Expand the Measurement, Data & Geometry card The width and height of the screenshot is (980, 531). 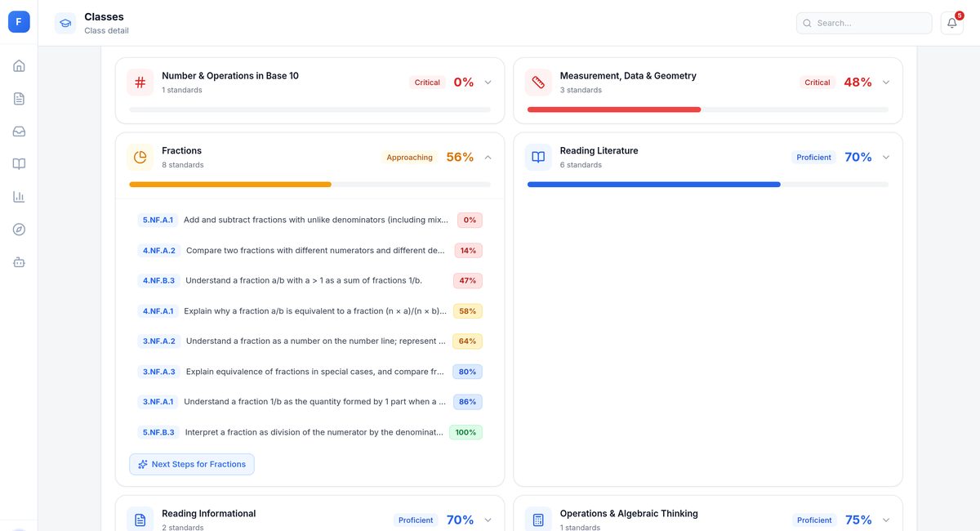[x=886, y=83]
